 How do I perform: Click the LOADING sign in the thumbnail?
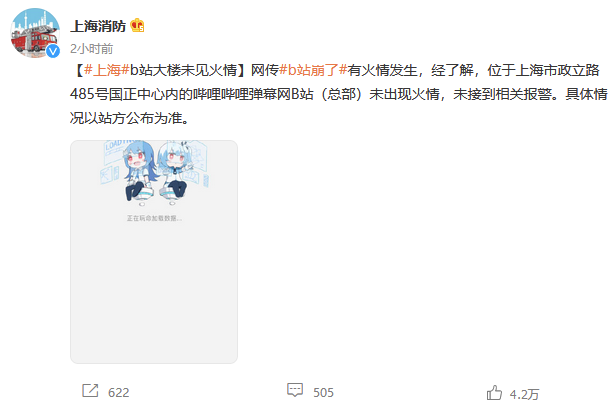pyautogui.click(x=118, y=144)
